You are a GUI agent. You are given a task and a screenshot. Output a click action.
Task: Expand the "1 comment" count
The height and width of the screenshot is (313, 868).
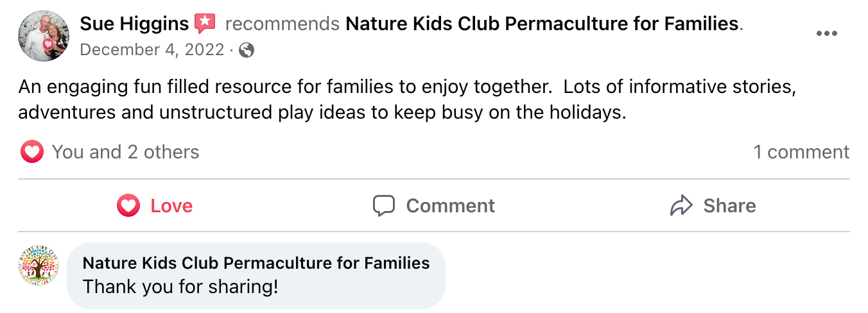pos(801,152)
